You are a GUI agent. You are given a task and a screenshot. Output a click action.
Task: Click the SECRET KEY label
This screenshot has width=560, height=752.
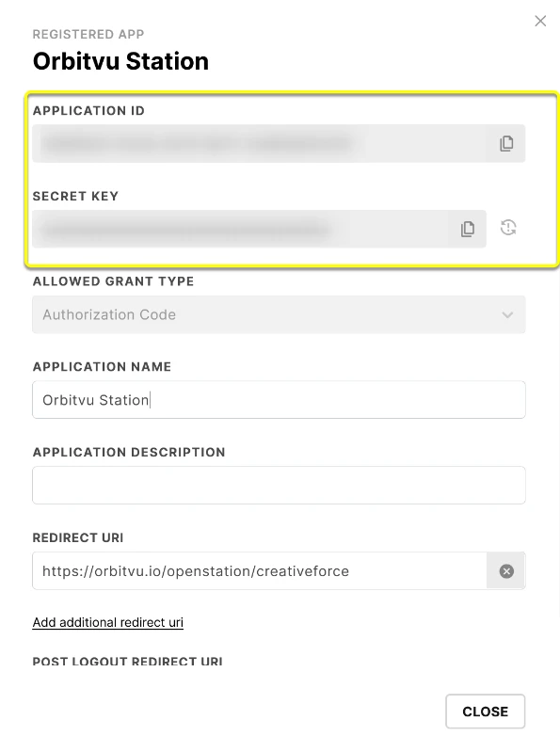coord(75,196)
